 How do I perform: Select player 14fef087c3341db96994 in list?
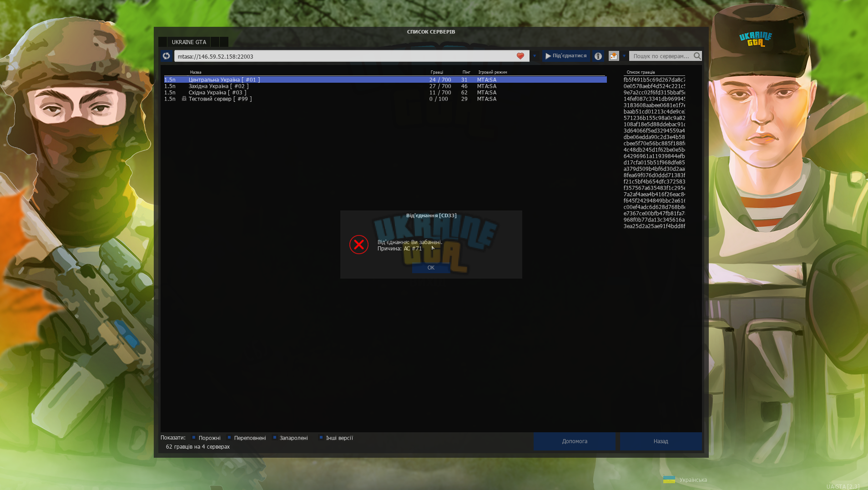point(654,99)
